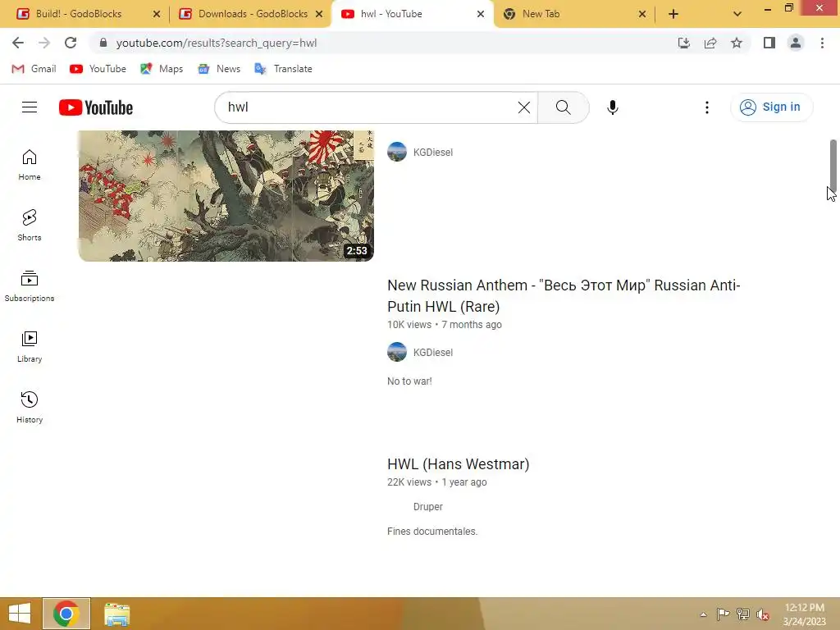
Task: Close the New Tab tab
Action: (x=642, y=14)
